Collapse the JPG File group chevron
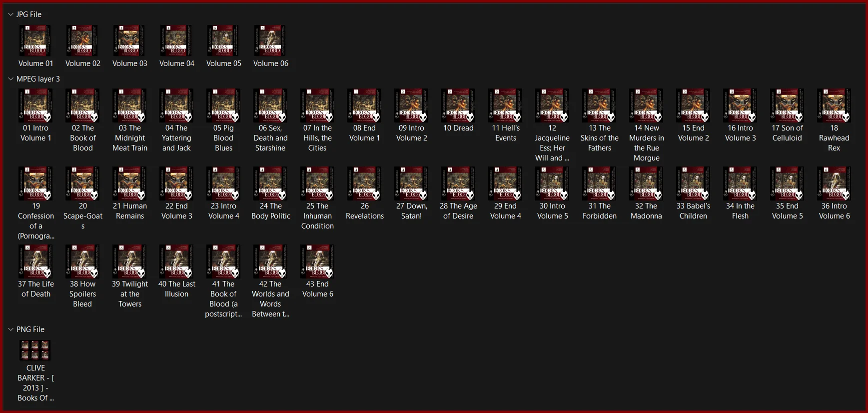This screenshot has height=413, width=868. (x=10, y=14)
